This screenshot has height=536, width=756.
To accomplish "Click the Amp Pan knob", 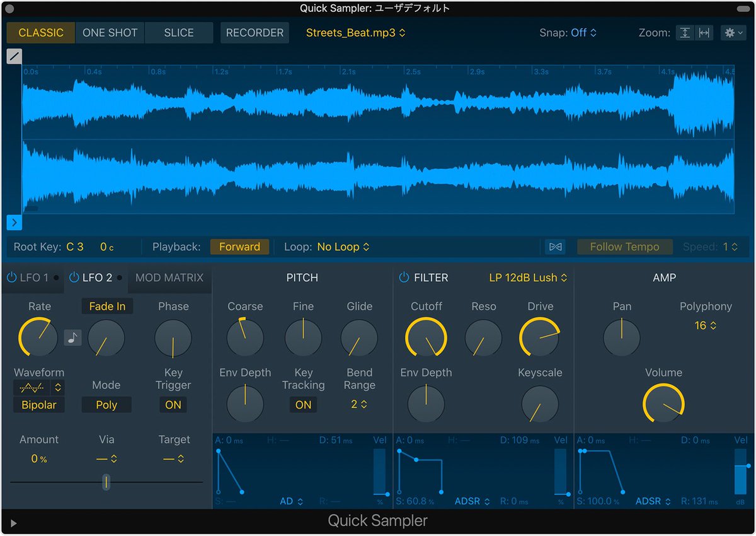I will click(622, 337).
